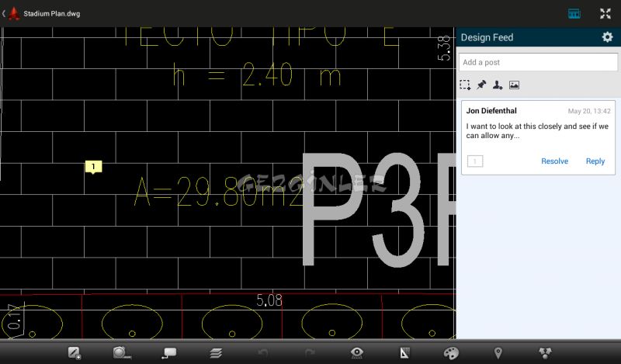The height and width of the screenshot is (364, 621).
Task: Resolve Jon Diefenthal's comment
Action: [554, 161]
